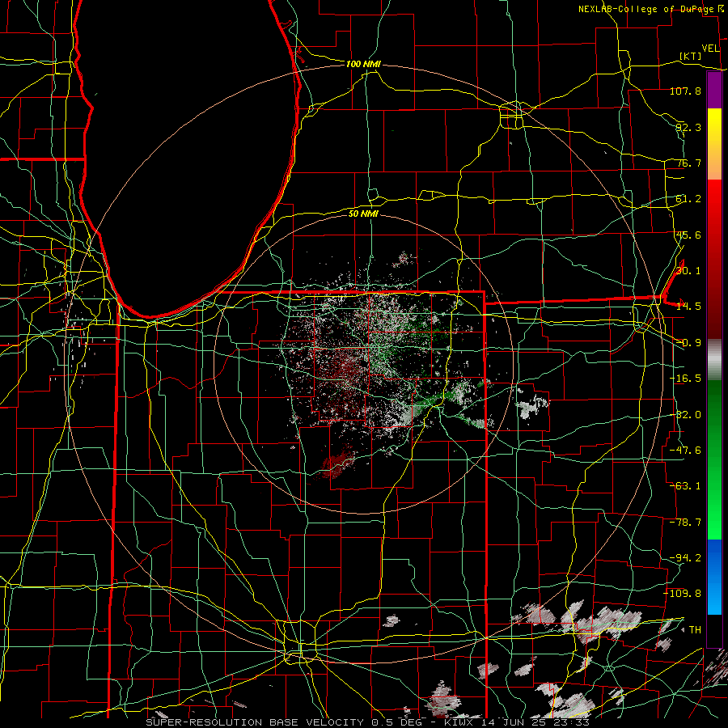Select the 45.6 legend value
The height and width of the screenshot is (728, 728).
(688, 235)
